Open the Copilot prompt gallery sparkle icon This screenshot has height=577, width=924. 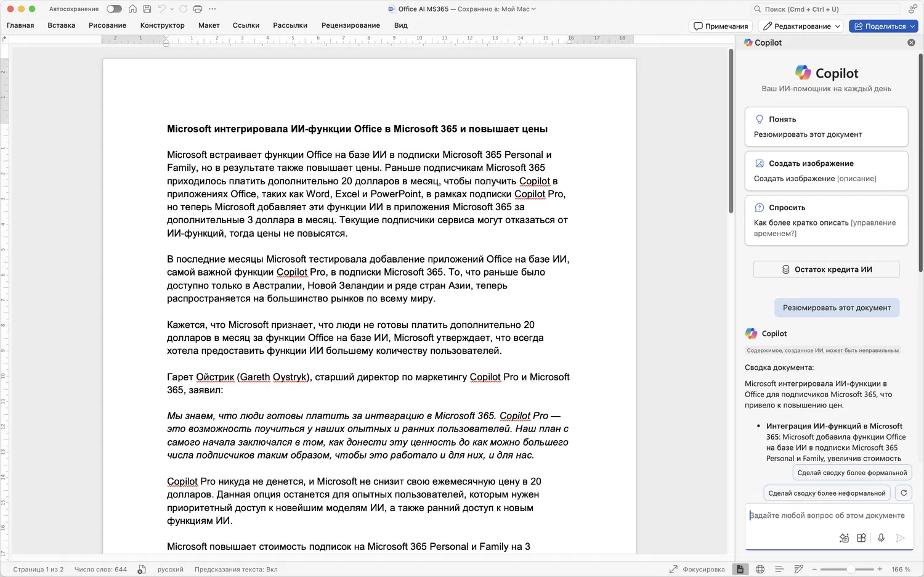(844, 538)
